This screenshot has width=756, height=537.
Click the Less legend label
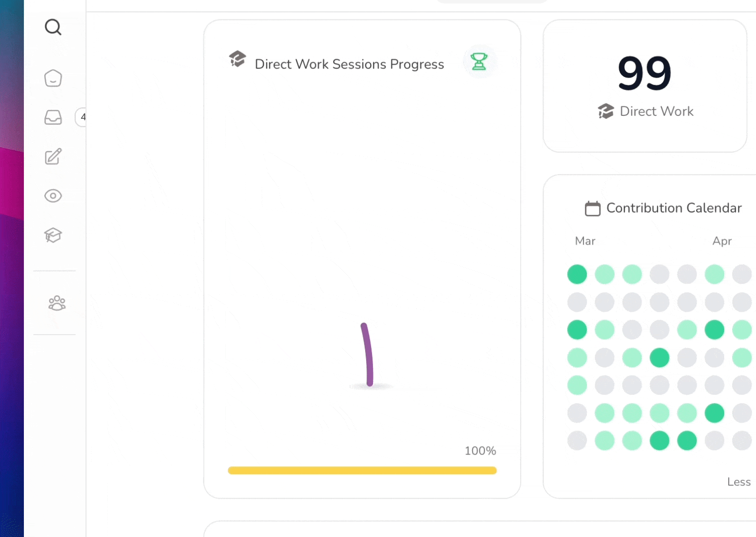tap(739, 482)
